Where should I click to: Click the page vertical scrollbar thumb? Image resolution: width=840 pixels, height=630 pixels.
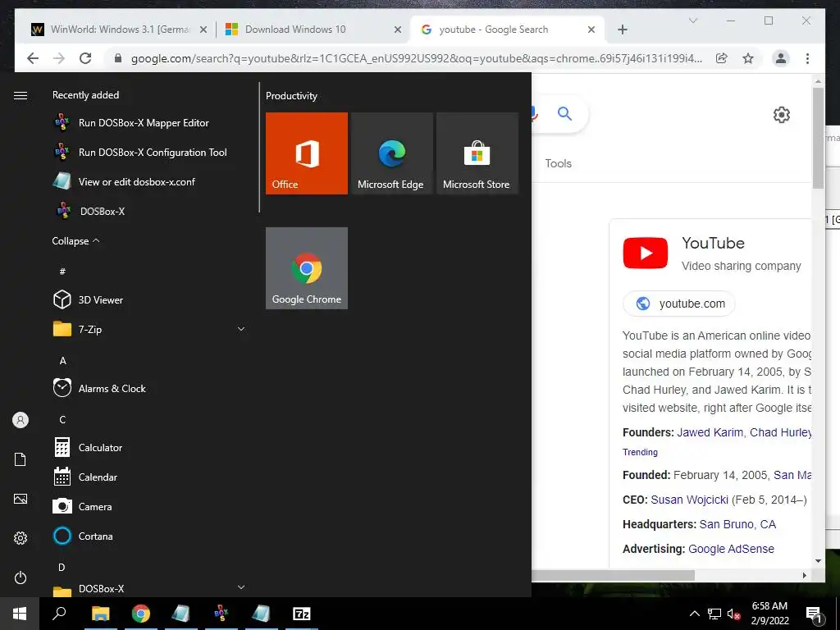[818, 138]
